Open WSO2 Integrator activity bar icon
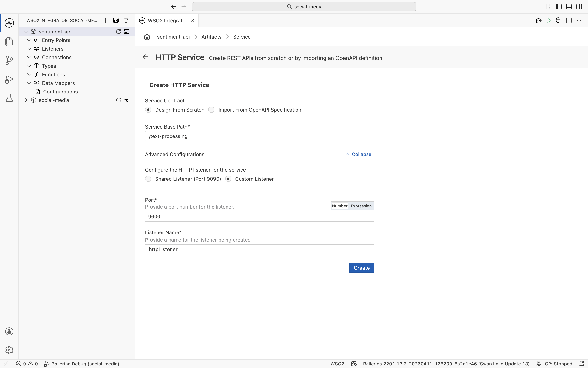The width and height of the screenshot is (588, 368). (9, 23)
